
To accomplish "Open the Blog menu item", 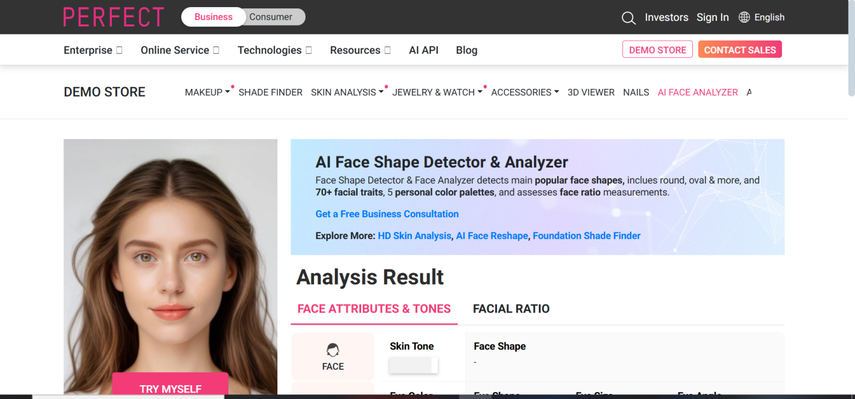I will [x=467, y=50].
